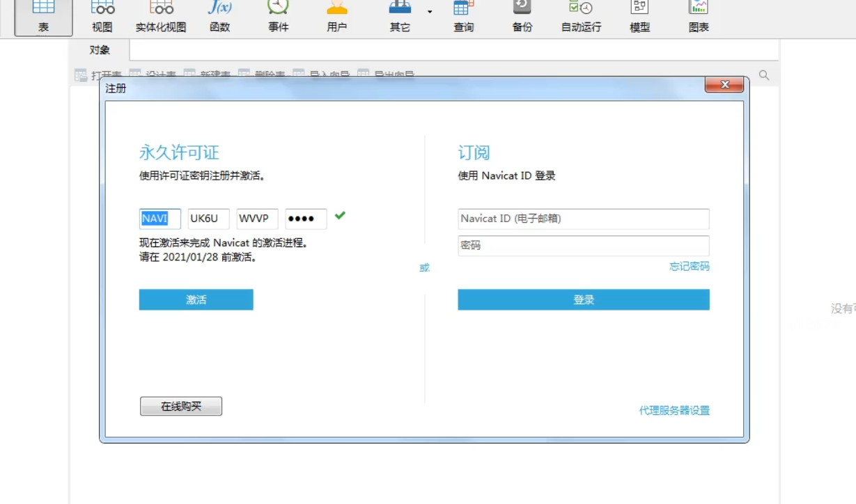Screen dimensions: 856x504
Task: Click the 订阅 heading text
Action: [x=474, y=153]
